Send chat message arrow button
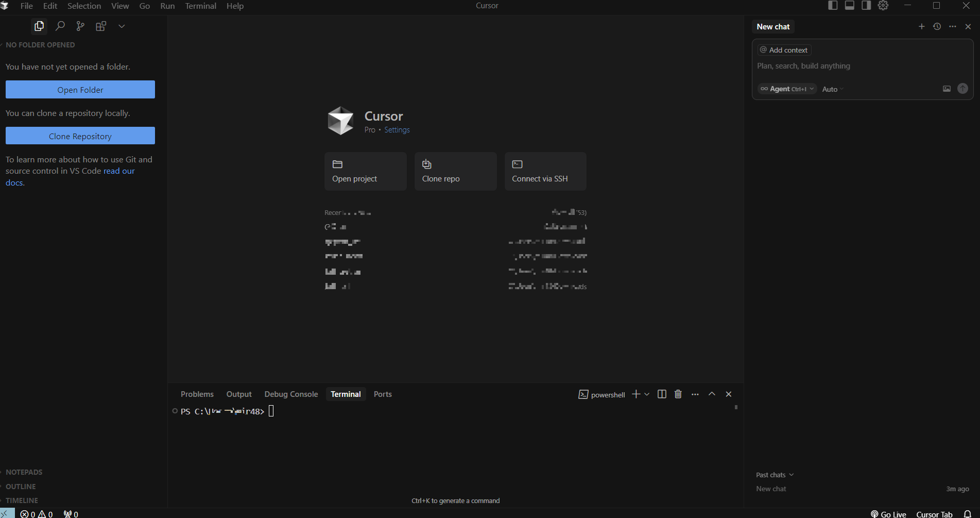The width and height of the screenshot is (980, 518). coord(962,89)
